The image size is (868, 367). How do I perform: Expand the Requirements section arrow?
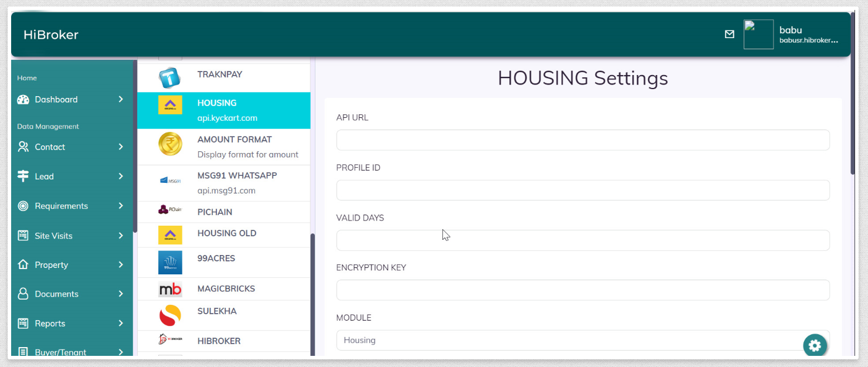(121, 206)
